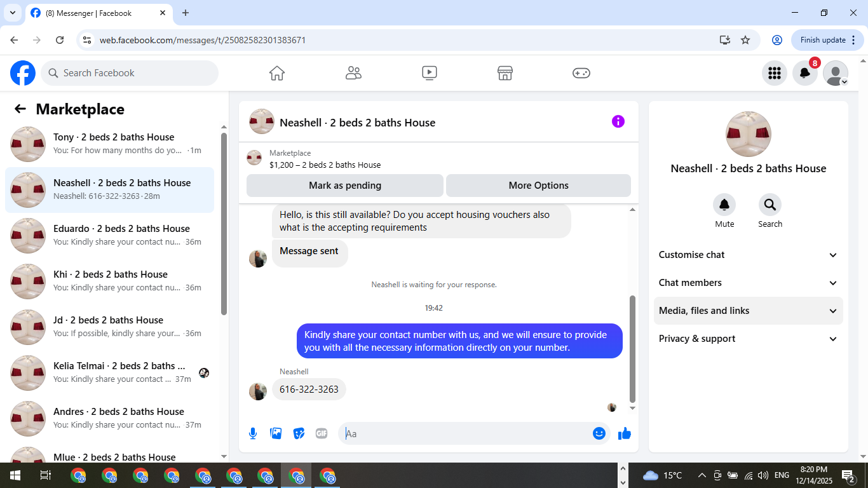This screenshot has height=488, width=868.
Task: Expand Media, files and links section
Action: (748, 311)
